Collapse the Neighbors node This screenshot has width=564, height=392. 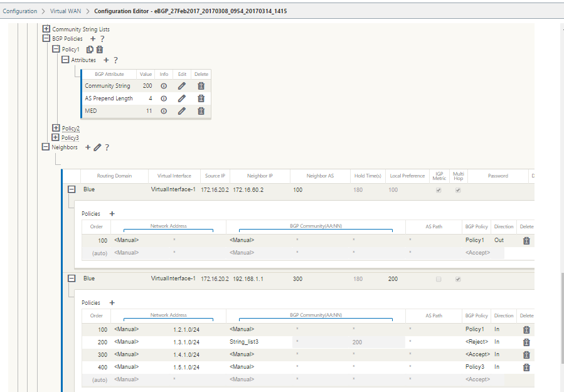[46, 147]
